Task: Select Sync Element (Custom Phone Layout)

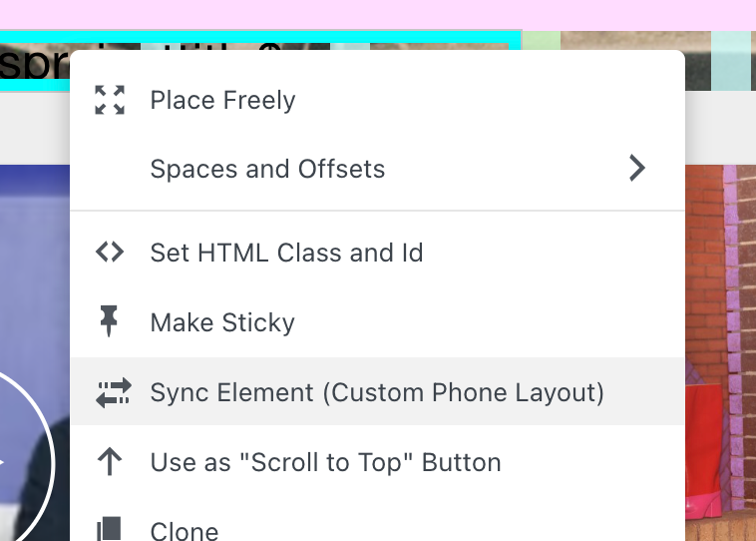Action: (377, 392)
